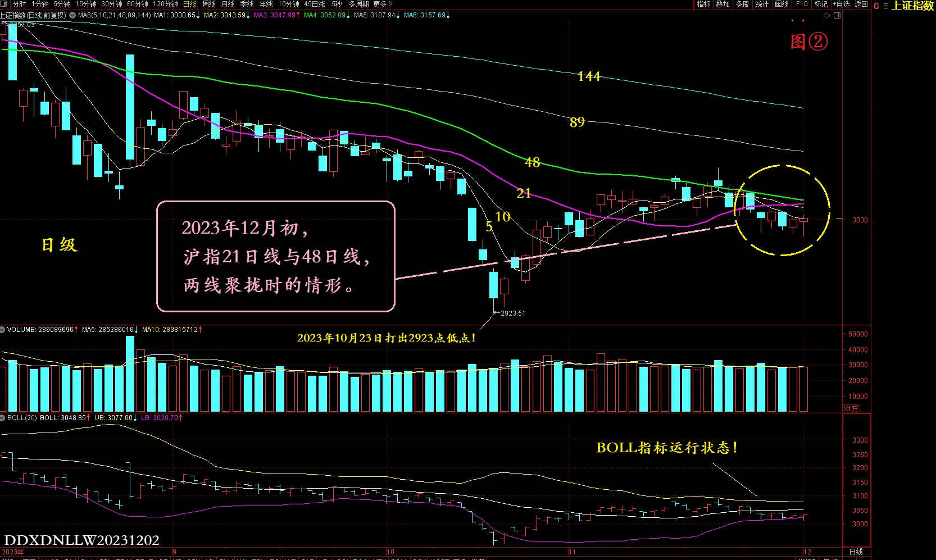Click the 叠加 overlay button

(x=723, y=4)
